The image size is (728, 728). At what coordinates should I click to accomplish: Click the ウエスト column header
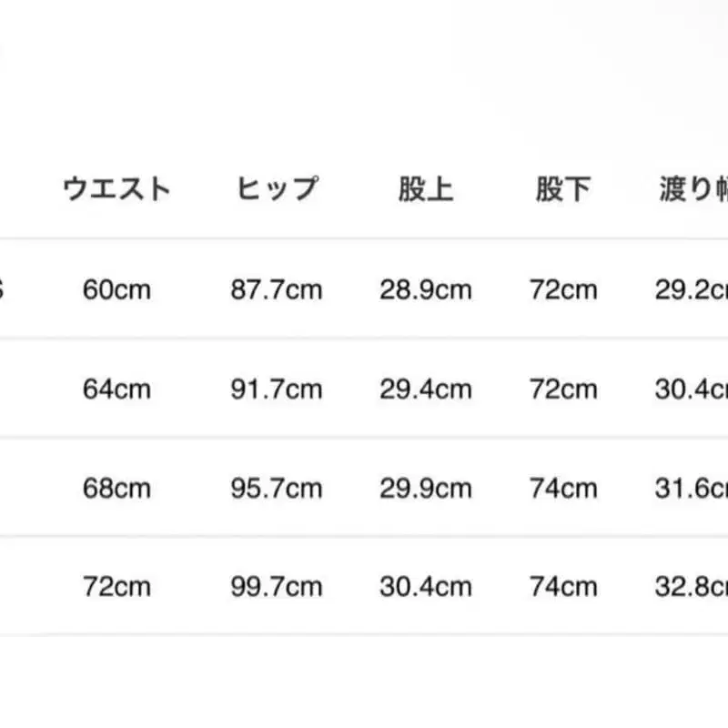(x=116, y=189)
